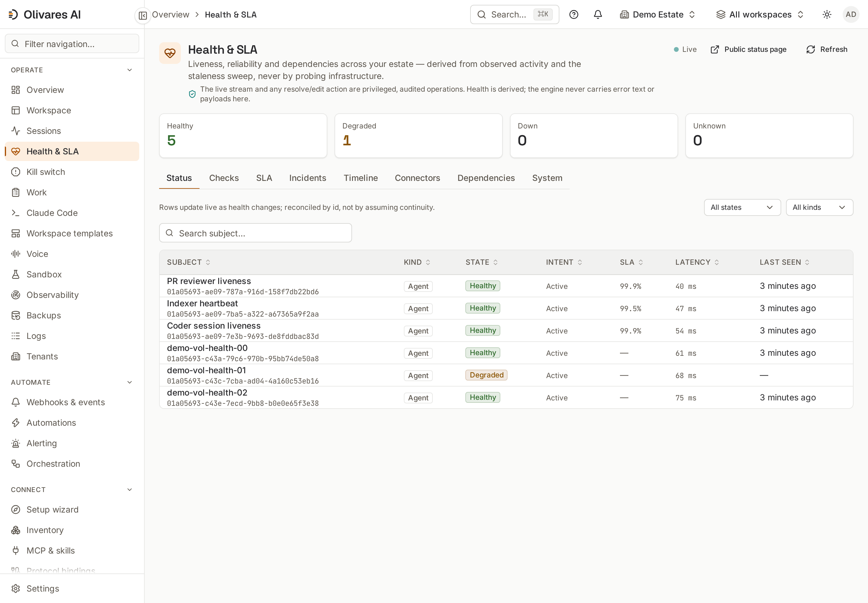Open Work in the sidebar

click(72, 192)
